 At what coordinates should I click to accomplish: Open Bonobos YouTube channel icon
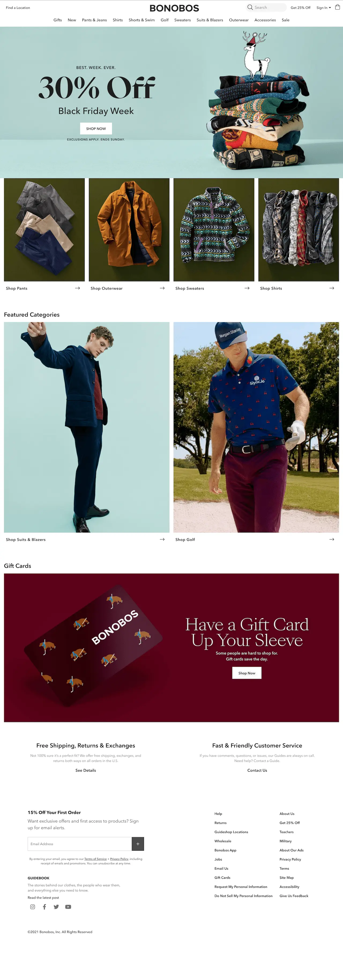pos(68,907)
